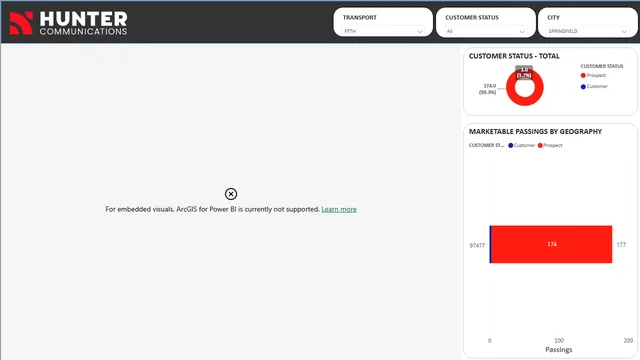The height and width of the screenshot is (360, 640).
Task: Click the HUNTER COMMUNICATIONS wordmark text
Action: click(83, 23)
